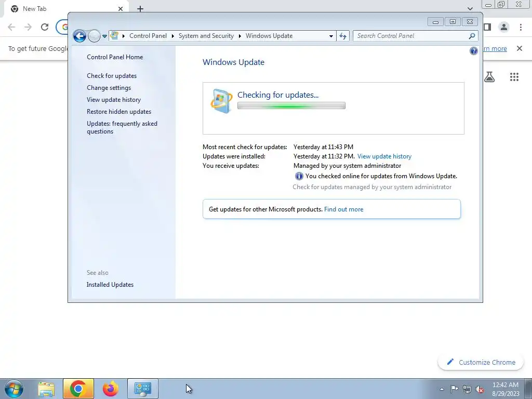Image resolution: width=532 pixels, height=399 pixels.
Task: Click Control Panel taskbar button
Action: click(143, 389)
